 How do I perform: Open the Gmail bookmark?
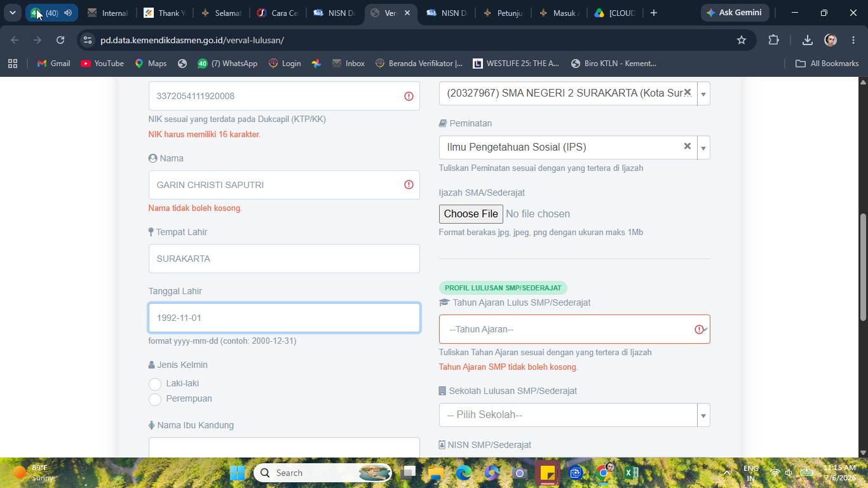[x=53, y=64]
